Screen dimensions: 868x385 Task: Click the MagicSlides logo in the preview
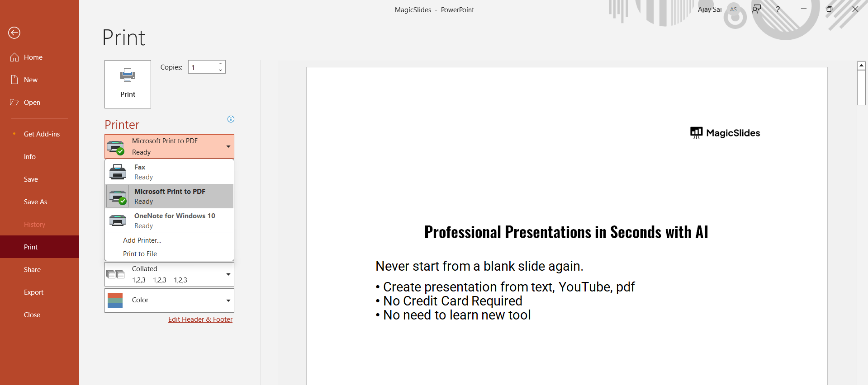[725, 133]
